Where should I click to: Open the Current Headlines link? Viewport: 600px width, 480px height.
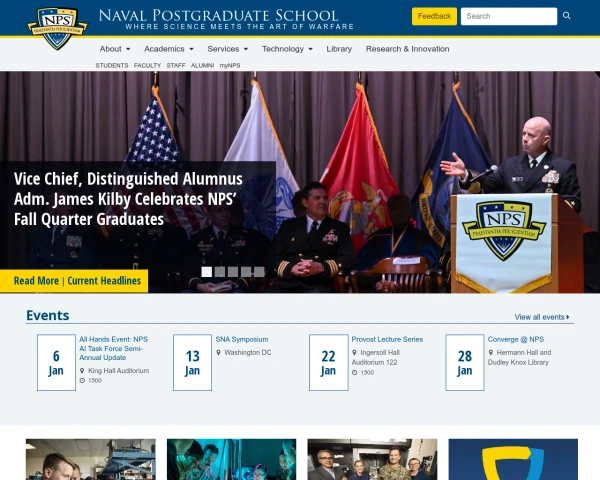coord(104,281)
